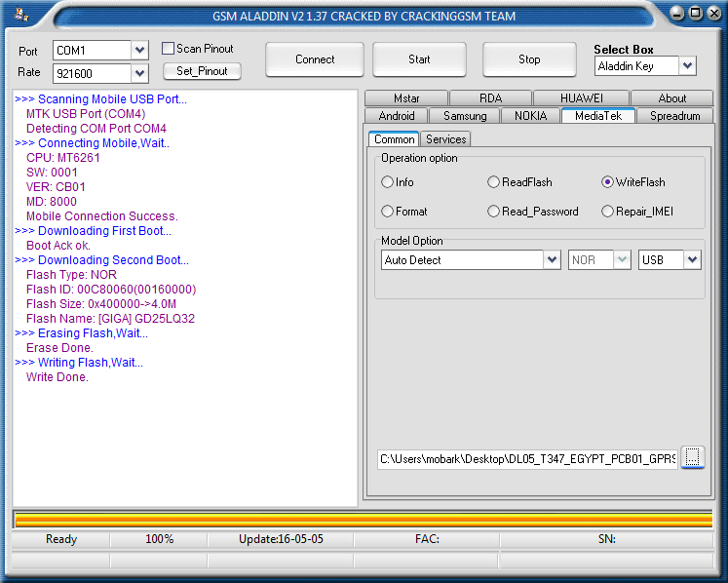Switch to the NOKIA tab
728x583 pixels.
(x=530, y=116)
